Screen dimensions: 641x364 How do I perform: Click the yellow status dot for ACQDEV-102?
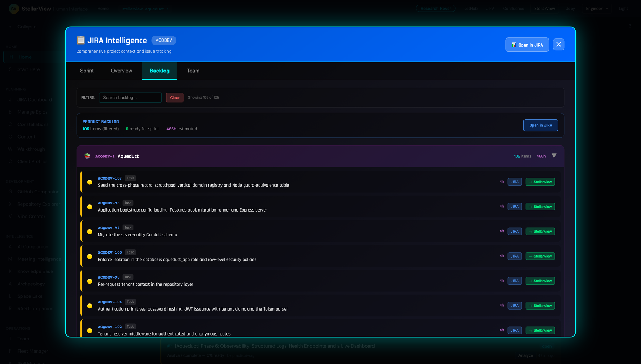click(90, 331)
